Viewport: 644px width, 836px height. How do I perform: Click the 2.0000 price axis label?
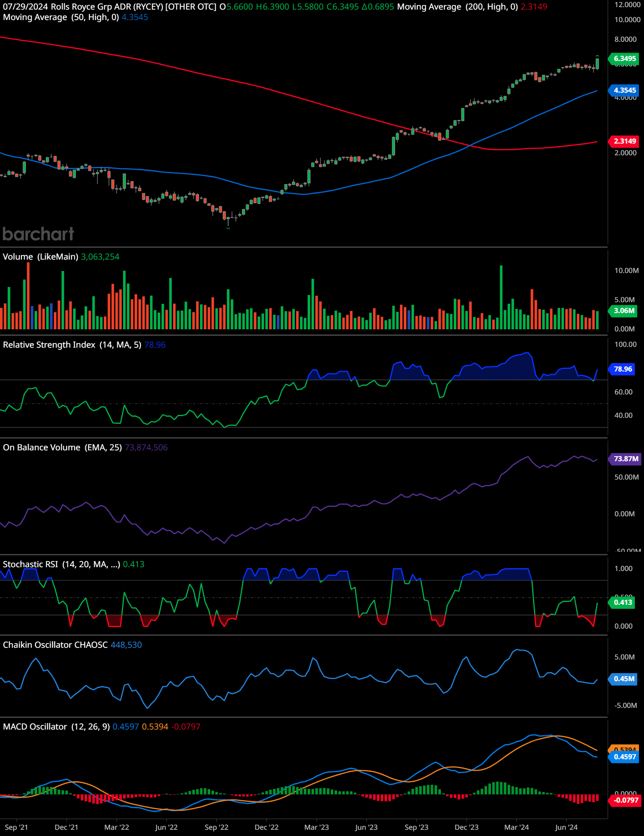tap(626, 153)
